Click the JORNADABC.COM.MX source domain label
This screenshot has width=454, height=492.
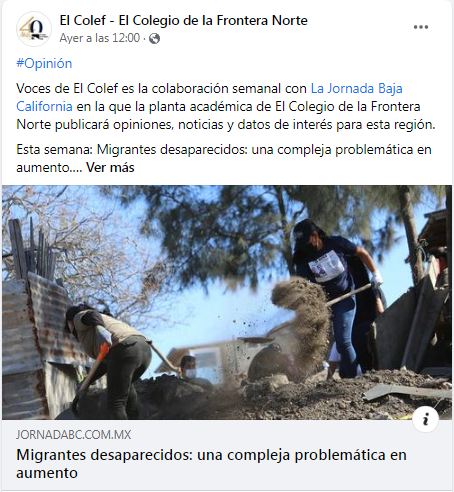(74, 435)
